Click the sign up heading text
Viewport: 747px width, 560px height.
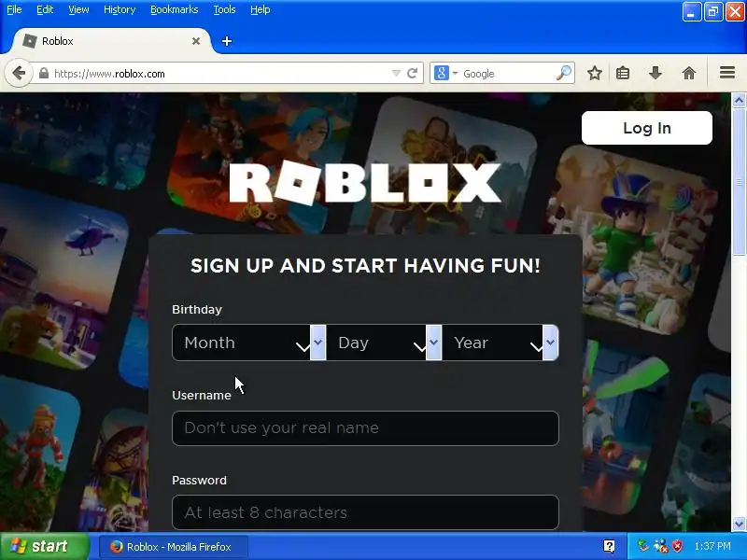(365, 266)
